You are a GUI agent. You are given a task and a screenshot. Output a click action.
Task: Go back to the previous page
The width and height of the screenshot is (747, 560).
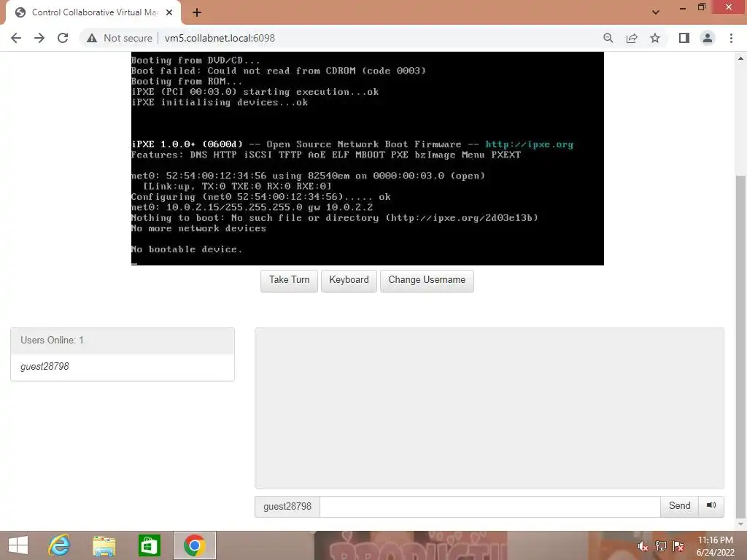16,38
